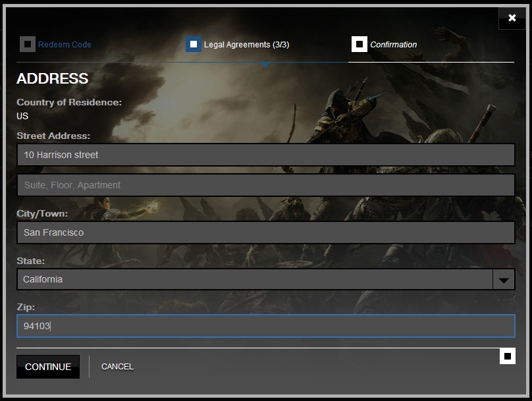Select the Street Address label
This screenshot has height=401, width=532.
tap(53, 136)
